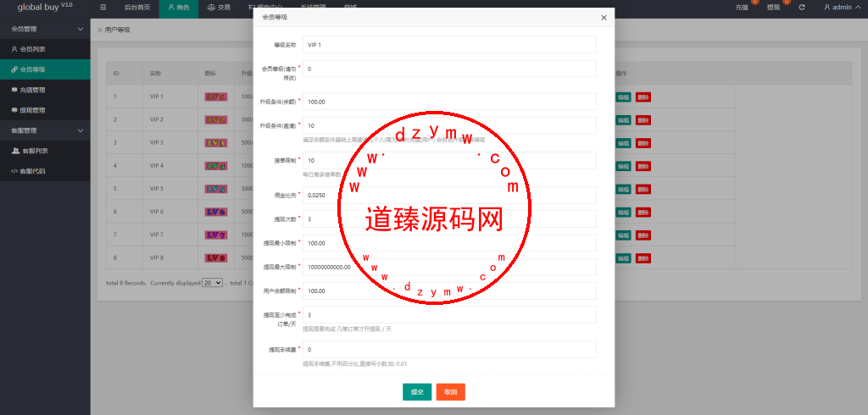Click 删除 in the VIP 4 row
The height and width of the screenshot is (415, 868).
click(643, 166)
